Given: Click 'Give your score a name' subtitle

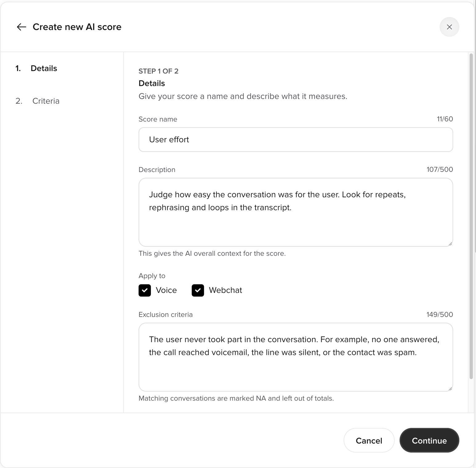Looking at the screenshot, I should [x=243, y=96].
